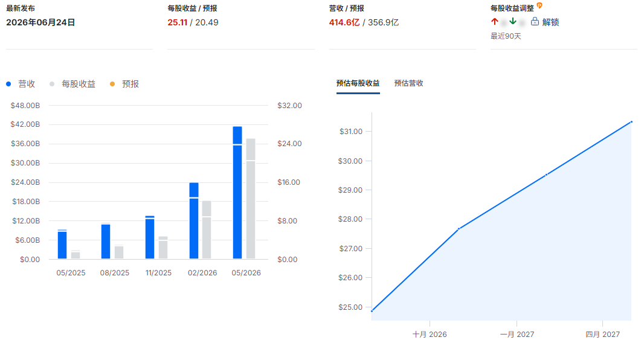
Task: Select the 05/2026 grey EPS bar
Action: pos(251,199)
